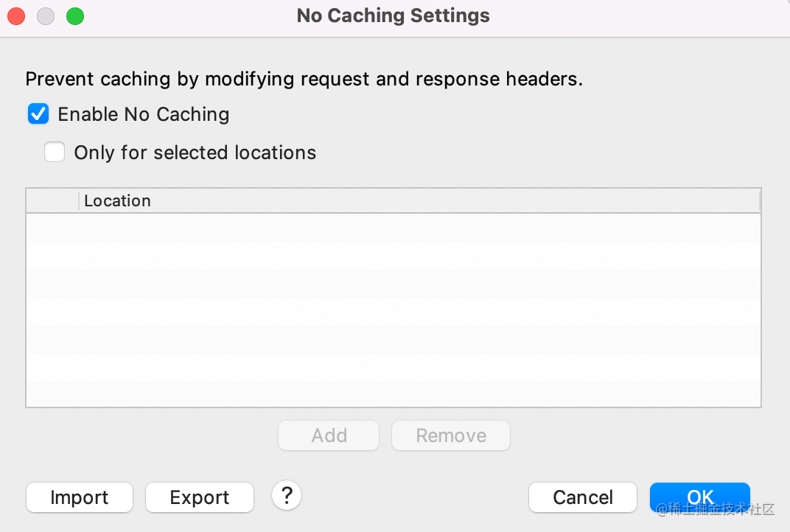
Task: Uncheck the Enable No Caching checkbox
Action: click(x=38, y=114)
